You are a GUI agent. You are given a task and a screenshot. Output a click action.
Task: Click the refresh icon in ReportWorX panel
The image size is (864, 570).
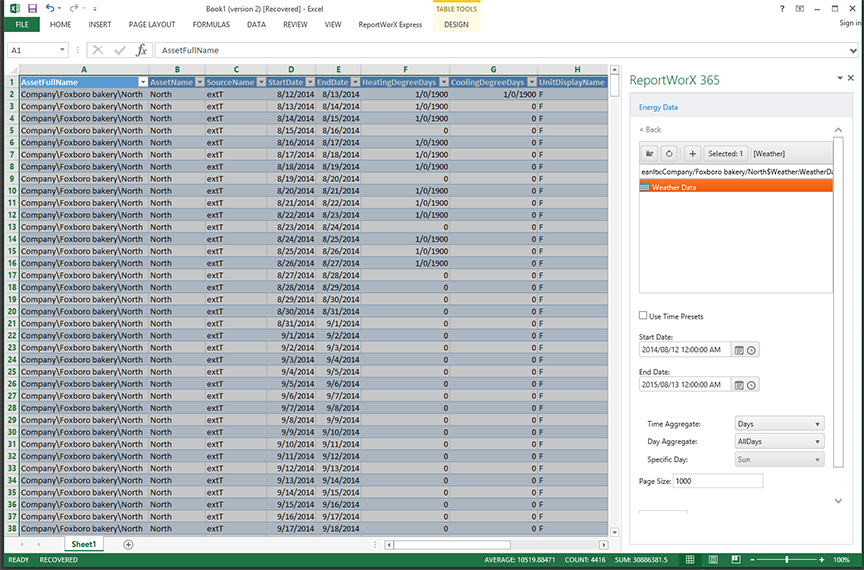tap(671, 153)
